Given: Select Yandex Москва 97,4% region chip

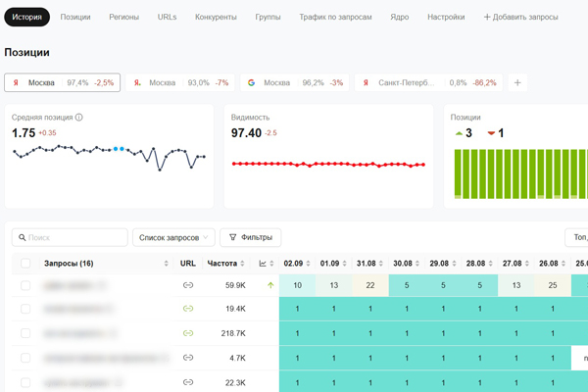Looking at the screenshot, I should [x=63, y=82].
